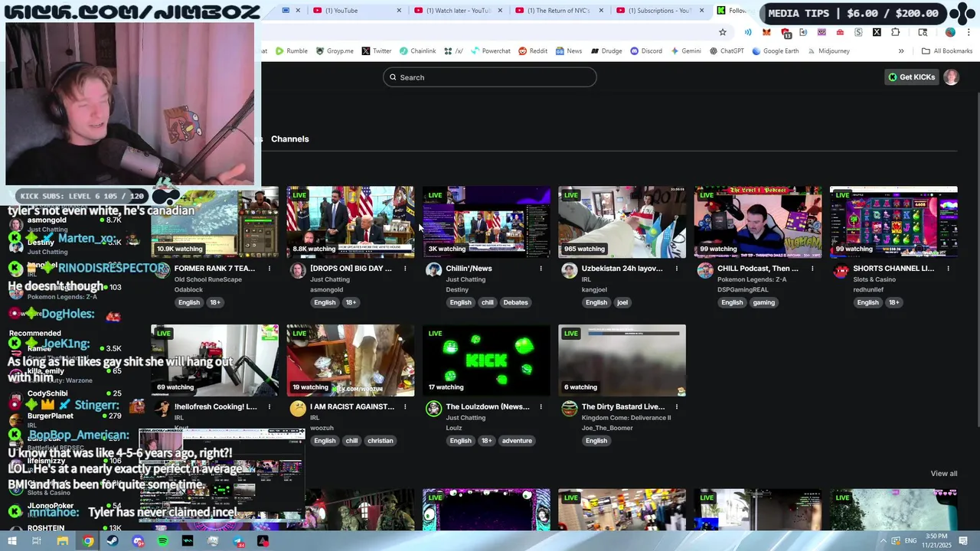Click View all link
Viewport: 980px width, 551px height.
click(943, 474)
